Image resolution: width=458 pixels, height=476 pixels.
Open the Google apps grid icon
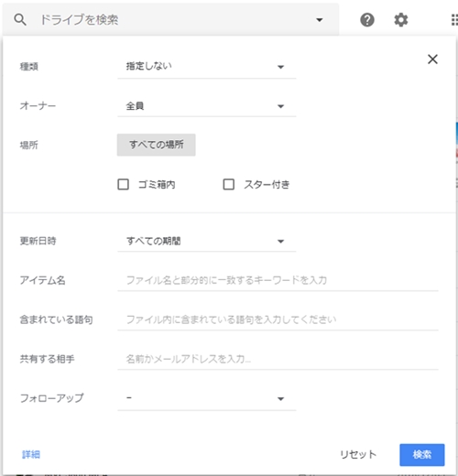coord(454,20)
